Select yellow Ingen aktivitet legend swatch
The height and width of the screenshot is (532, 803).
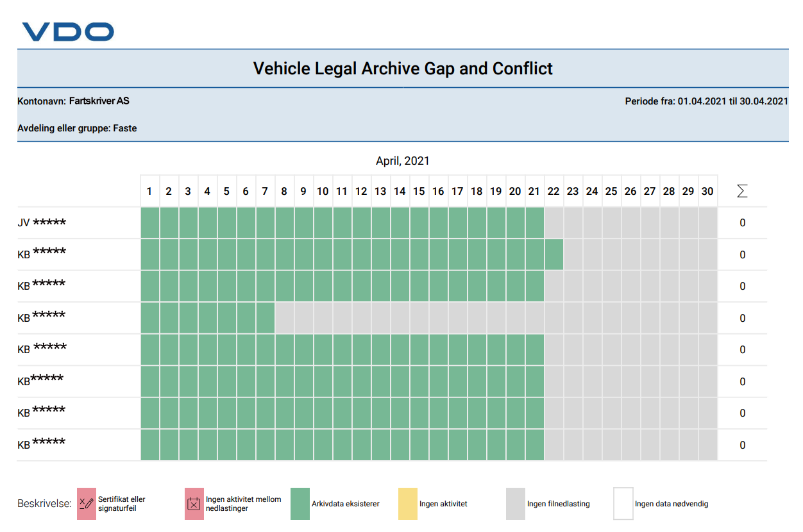click(x=408, y=504)
